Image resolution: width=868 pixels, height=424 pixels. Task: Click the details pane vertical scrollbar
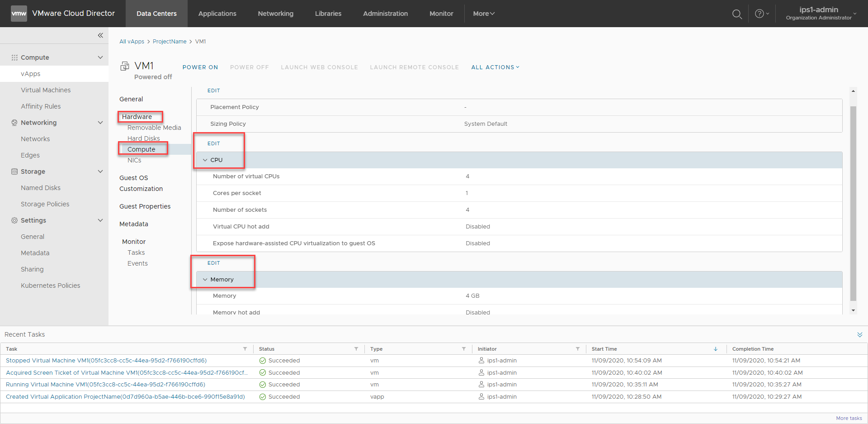click(x=853, y=204)
